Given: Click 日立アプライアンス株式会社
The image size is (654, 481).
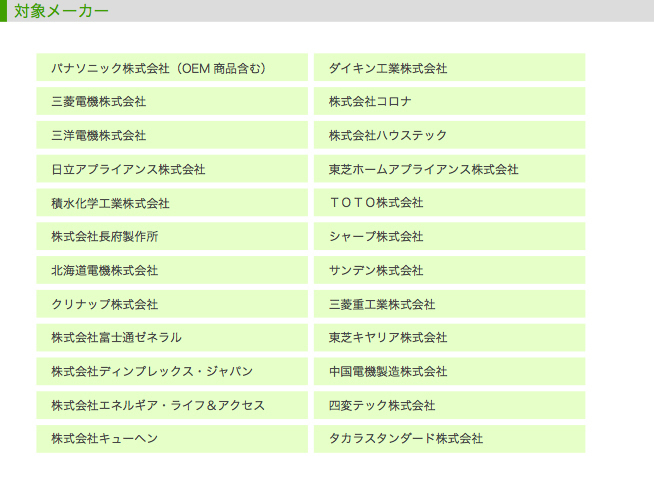Looking at the screenshot, I should click(x=172, y=169).
